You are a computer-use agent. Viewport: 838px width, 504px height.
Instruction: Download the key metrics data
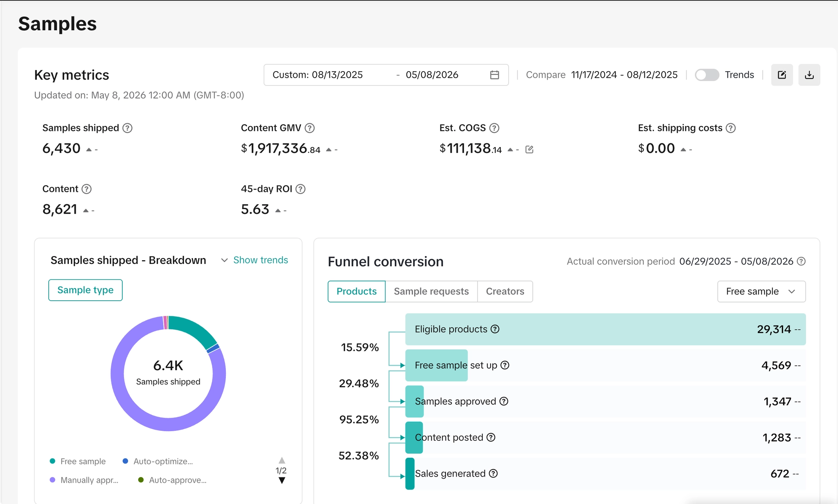[809, 75]
